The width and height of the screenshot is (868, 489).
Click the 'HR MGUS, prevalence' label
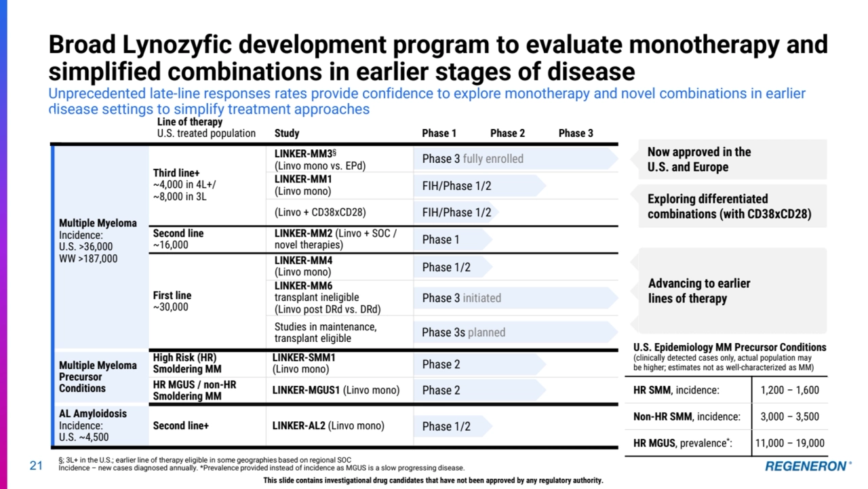683,444
